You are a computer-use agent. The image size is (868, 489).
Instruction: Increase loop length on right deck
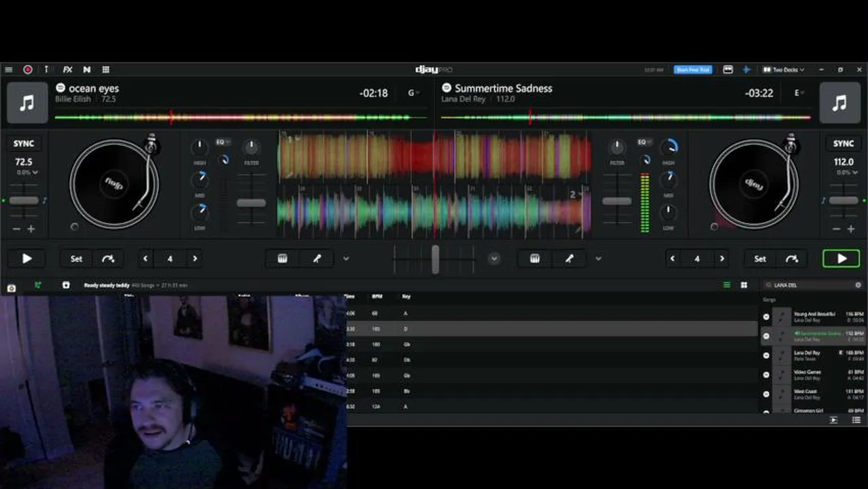point(722,259)
